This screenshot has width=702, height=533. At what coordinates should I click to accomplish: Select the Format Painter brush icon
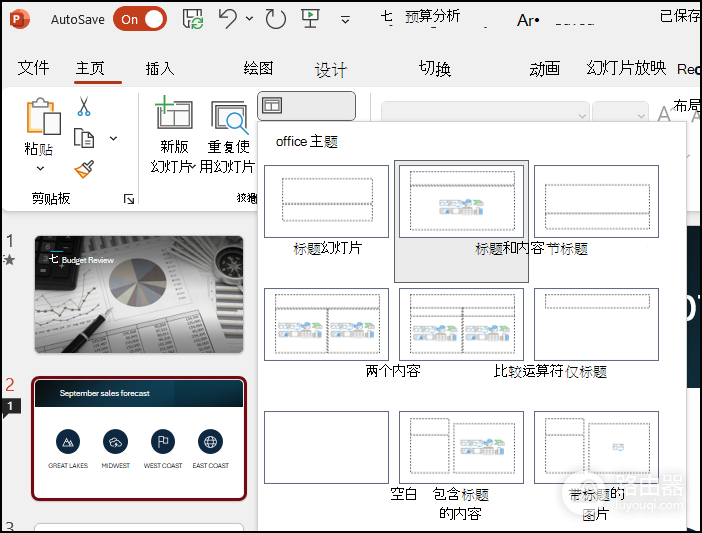[84, 169]
